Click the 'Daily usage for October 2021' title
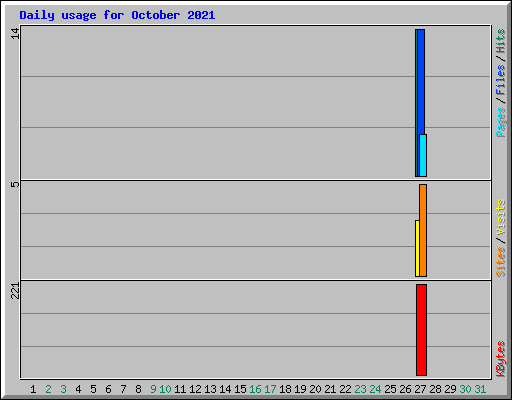 117,15
